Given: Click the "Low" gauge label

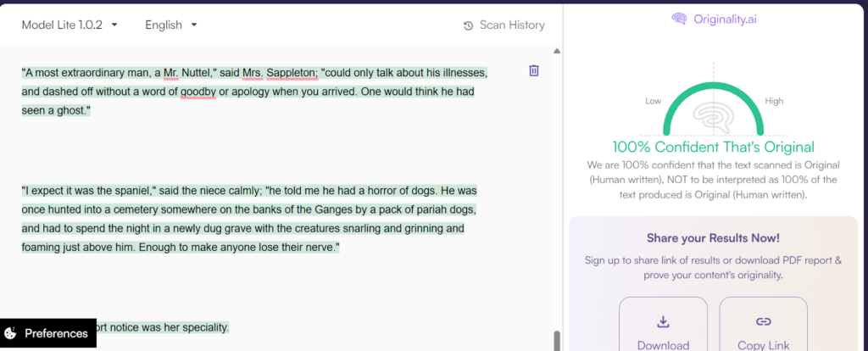Looking at the screenshot, I should click(654, 101).
